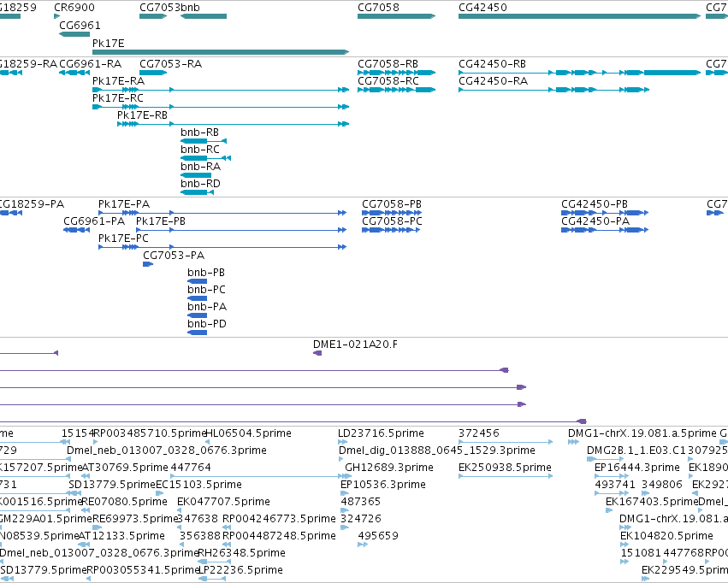Select the 487365 EST label

361,502
